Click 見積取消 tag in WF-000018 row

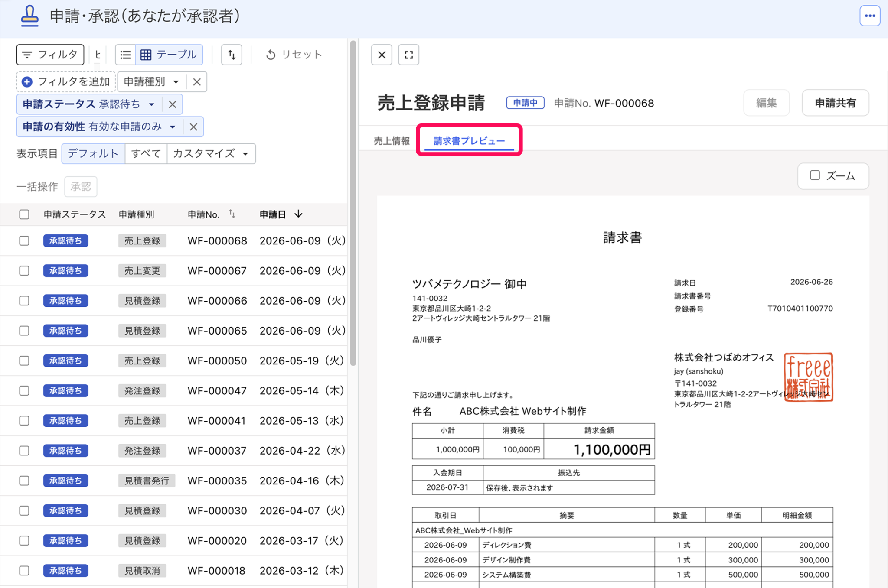coord(142,571)
